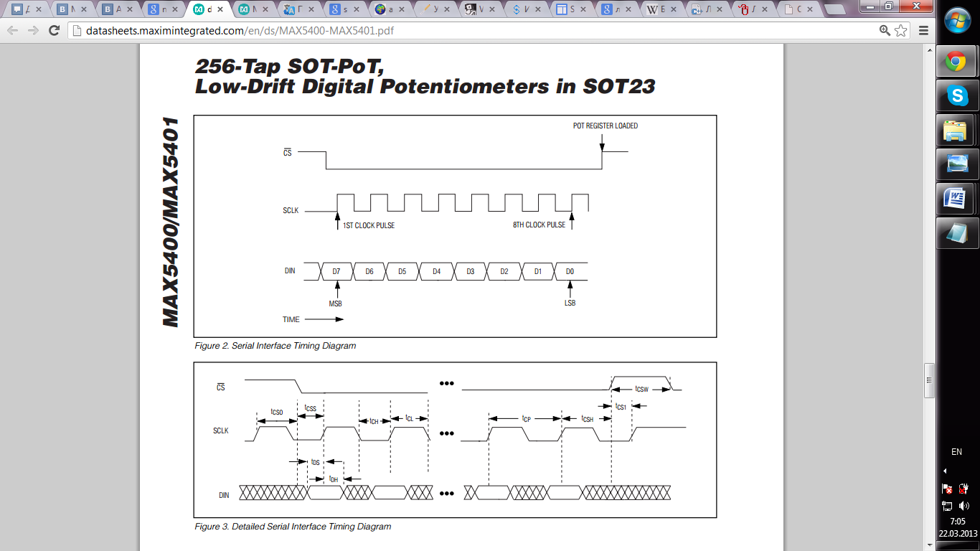The image size is (980, 551).
Task: Open a new tab with the new-tab button
Action: coord(834,9)
